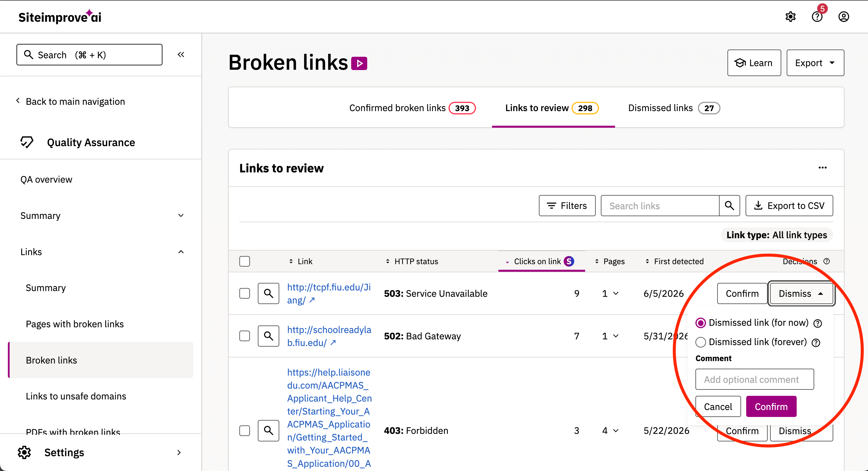
Task: Click the Quality Assurance module icon
Action: point(27,142)
